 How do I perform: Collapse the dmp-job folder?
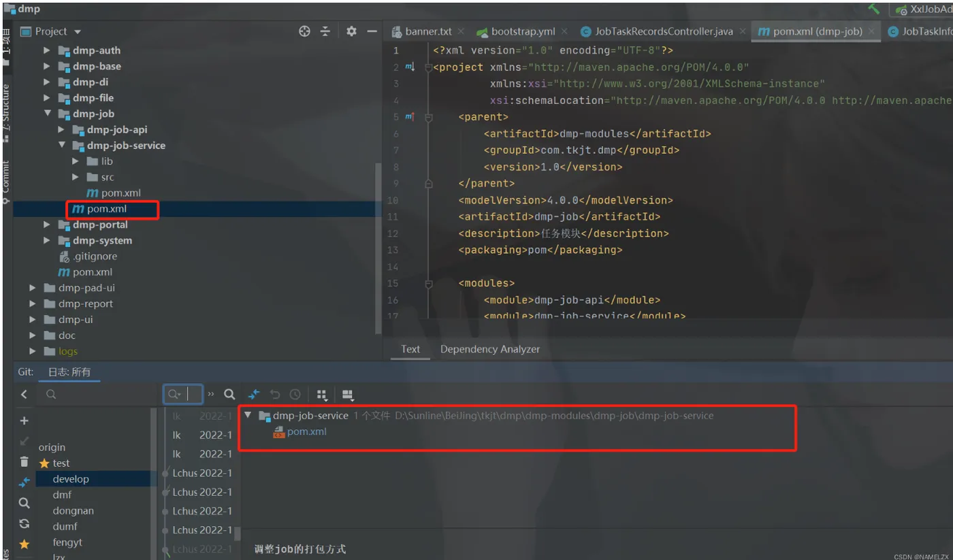[46, 114]
